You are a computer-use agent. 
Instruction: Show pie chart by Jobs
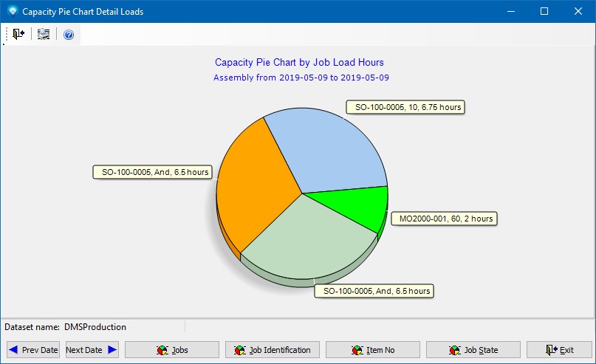click(172, 350)
